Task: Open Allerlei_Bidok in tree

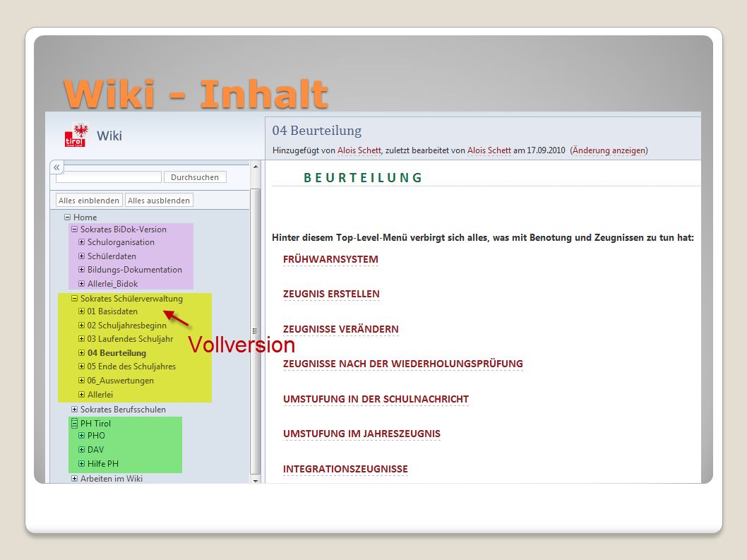Action: pyautogui.click(x=112, y=284)
